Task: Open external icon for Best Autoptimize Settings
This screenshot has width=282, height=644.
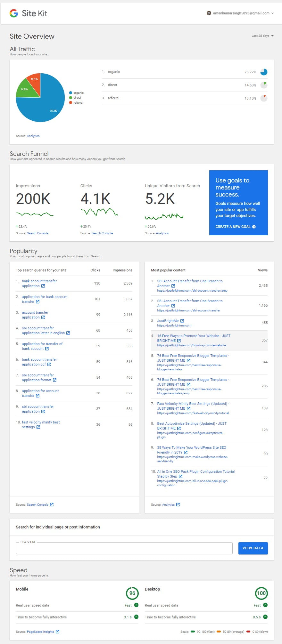Action: click(179, 429)
